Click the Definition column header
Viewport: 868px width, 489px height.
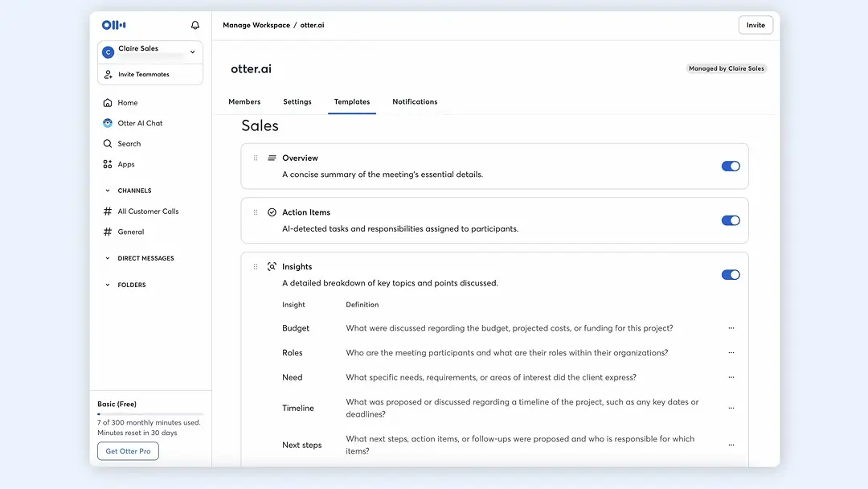362,305
